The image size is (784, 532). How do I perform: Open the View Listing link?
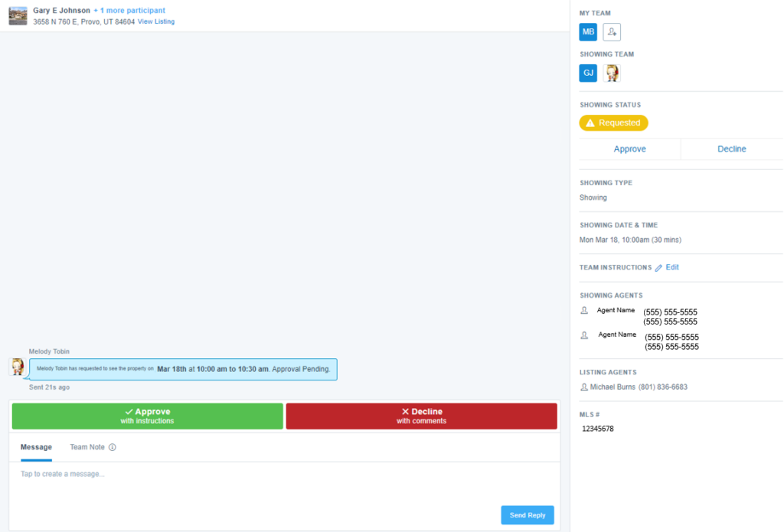(x=156, y=21)
